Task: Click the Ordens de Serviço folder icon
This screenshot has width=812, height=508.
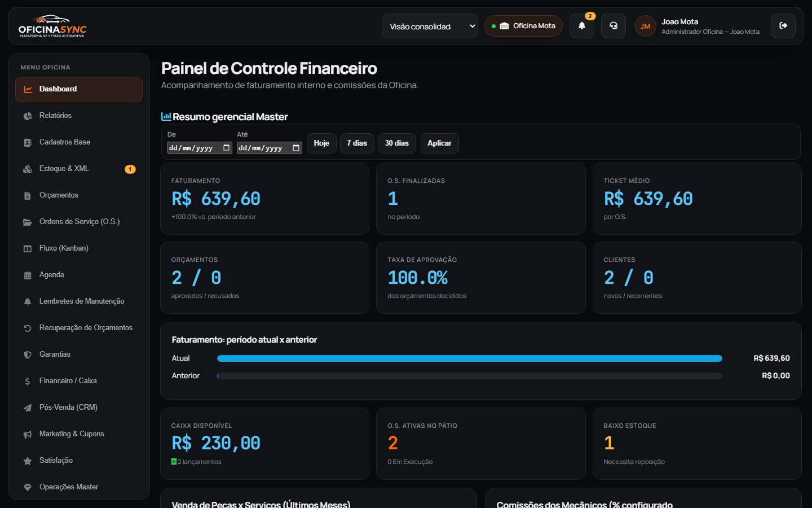Action: click(28, 222)
